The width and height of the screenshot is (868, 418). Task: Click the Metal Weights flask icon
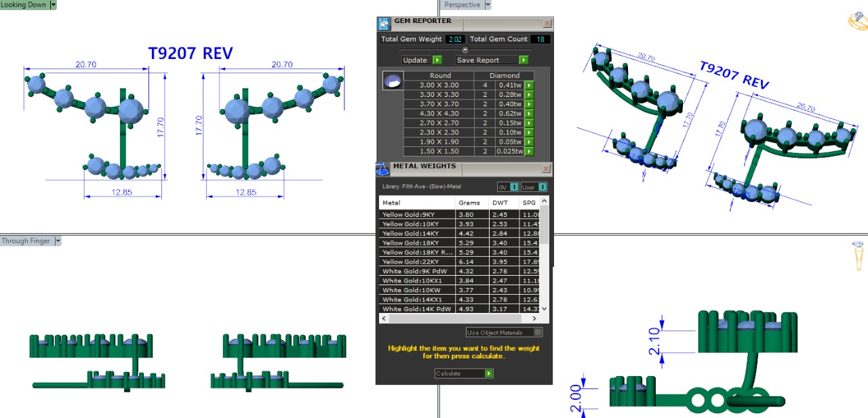tap(382, 169)
